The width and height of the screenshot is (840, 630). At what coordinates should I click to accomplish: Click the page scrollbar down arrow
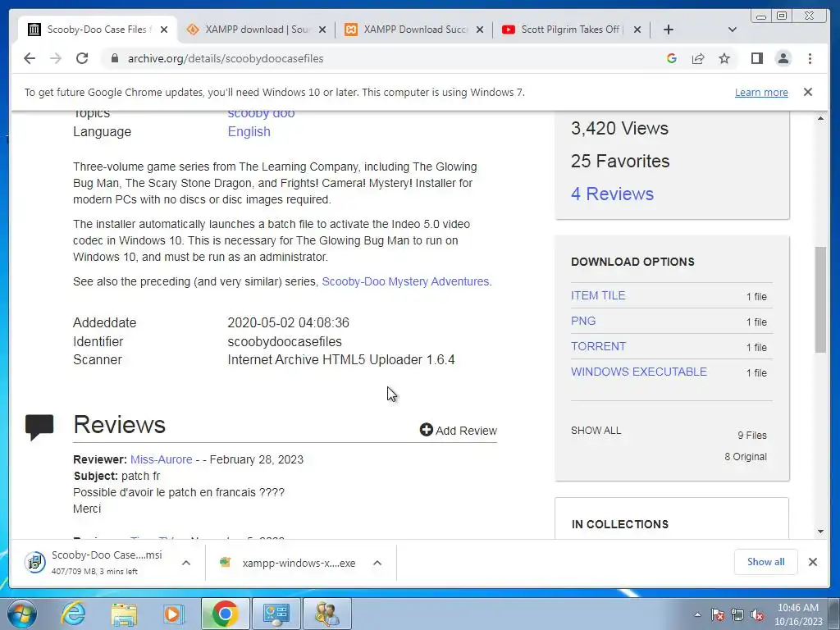820,532
